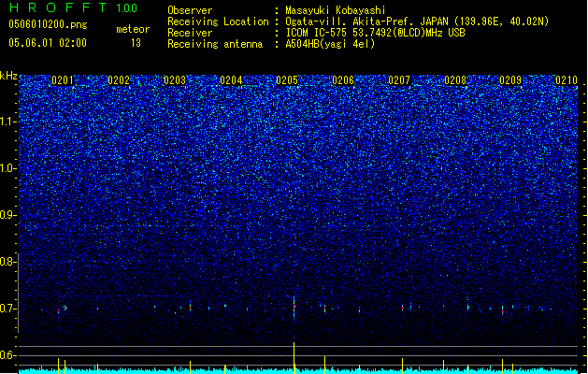The width and height of the screenshot is (588, 374).
Task: Click the date stamp 05.06.01 02:00
Action: pyautogui.click(x=48, y=43)
